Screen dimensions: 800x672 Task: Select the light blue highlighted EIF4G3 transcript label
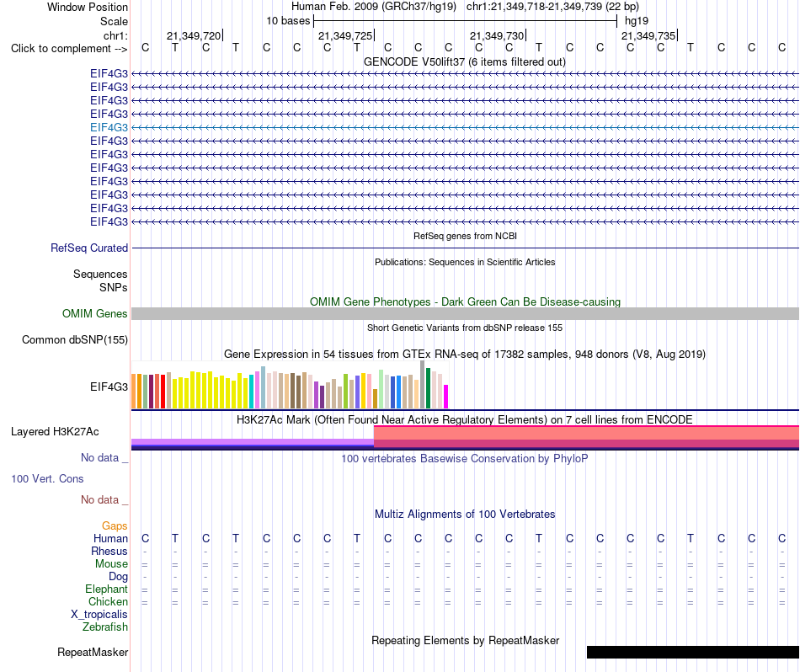coord(109,127)
